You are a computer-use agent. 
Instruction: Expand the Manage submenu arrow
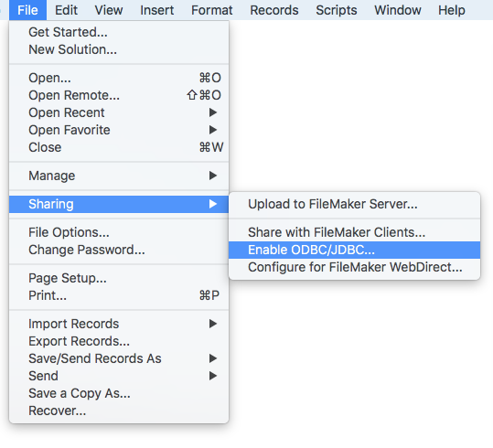(x=213, y=176)
